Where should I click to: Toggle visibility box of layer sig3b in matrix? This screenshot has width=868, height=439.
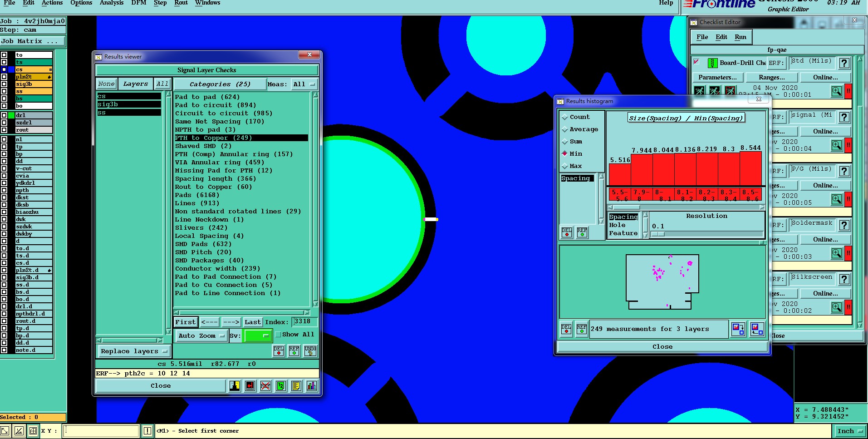(x=4, y=84)
